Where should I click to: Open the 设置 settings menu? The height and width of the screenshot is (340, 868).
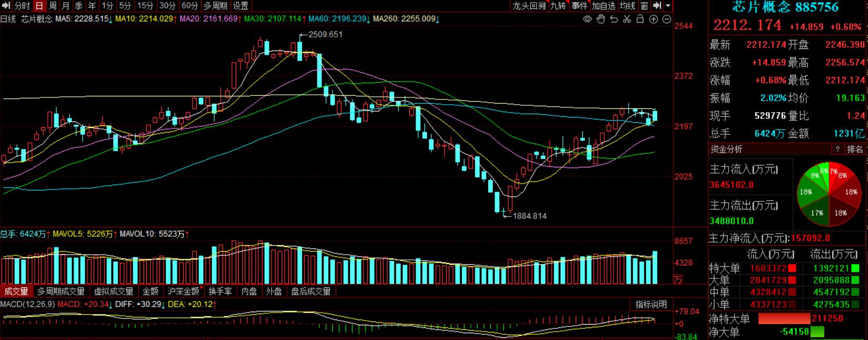240,6
